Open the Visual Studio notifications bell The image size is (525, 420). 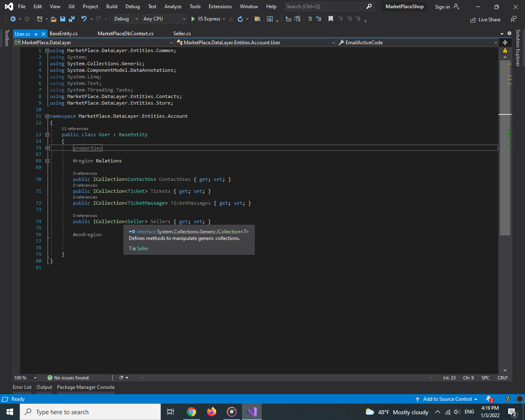[x=489, y=399]
